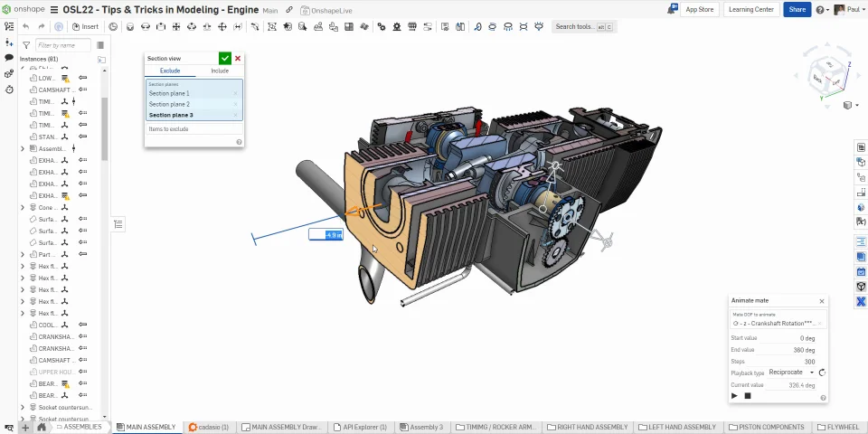Open the Learning Center
868x434 pixels.
click(x=750, y=9)
